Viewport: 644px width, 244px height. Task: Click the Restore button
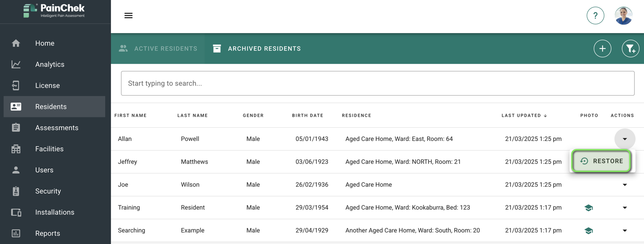601,161
